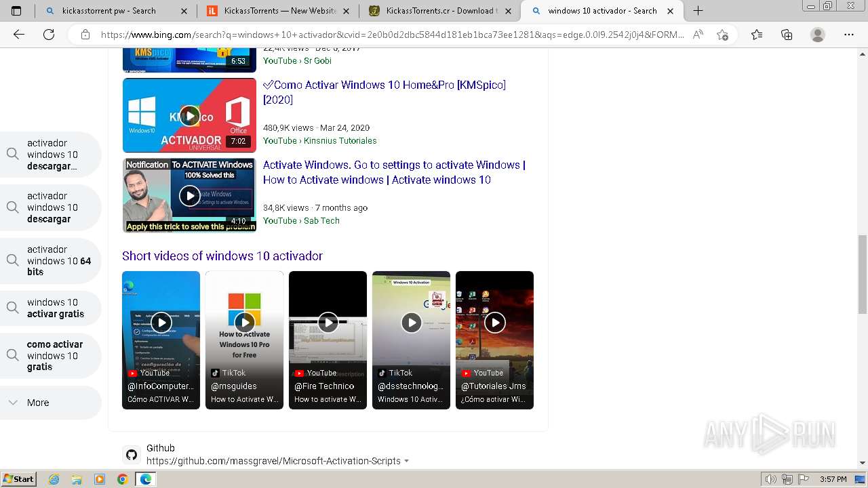Reload the page with the refresh icon
Image resolution: width=868 pixels, height=488 pixels.
pos(49,35)
